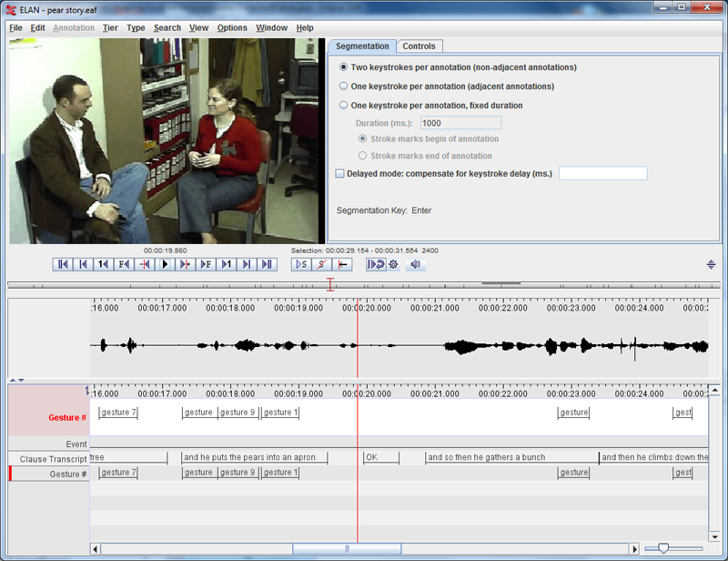
Task: Open the File menu
Action: (15, 28)
